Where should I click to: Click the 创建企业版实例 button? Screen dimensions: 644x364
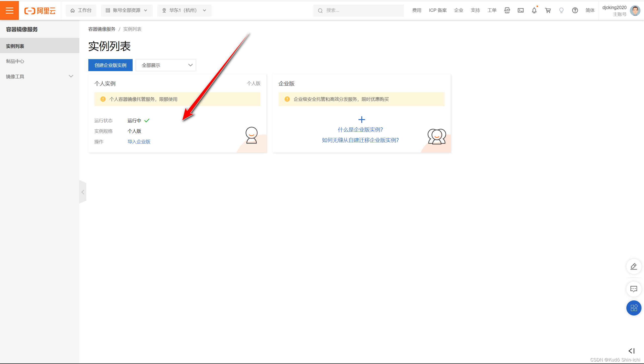pyautogui.click(x=110, y=65)
